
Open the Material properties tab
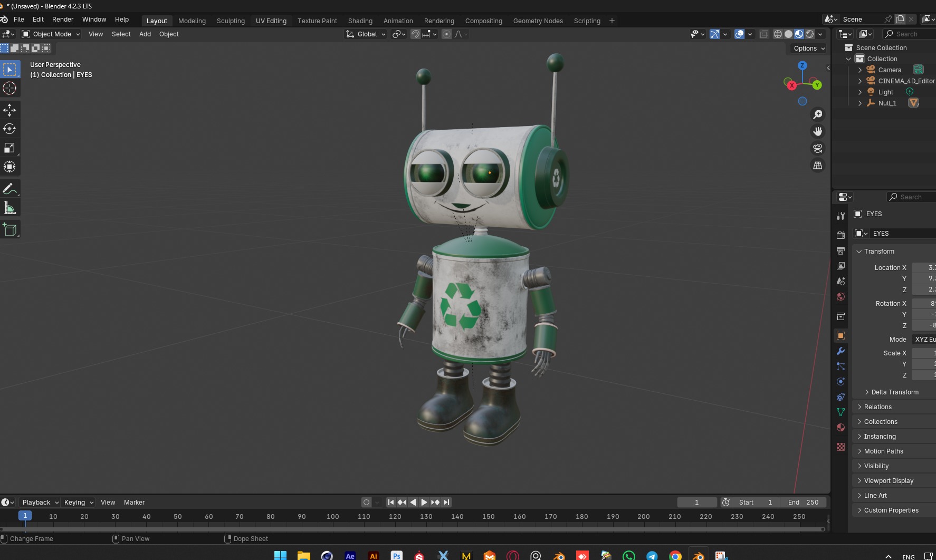tap(841, 427)
